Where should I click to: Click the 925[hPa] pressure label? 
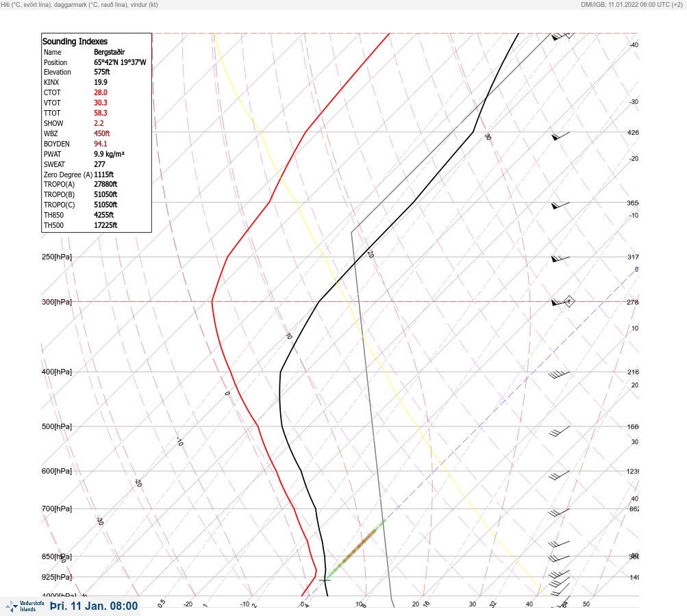[x=57, y=576]
